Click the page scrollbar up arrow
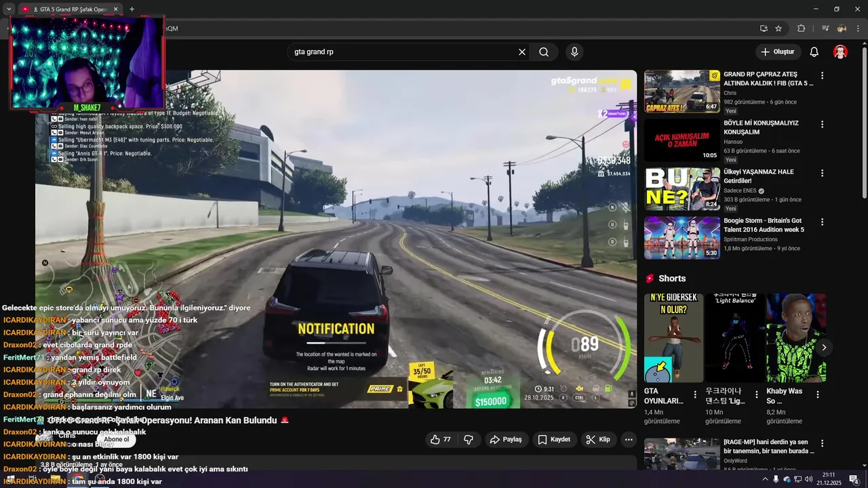 (x=864, y=43)
